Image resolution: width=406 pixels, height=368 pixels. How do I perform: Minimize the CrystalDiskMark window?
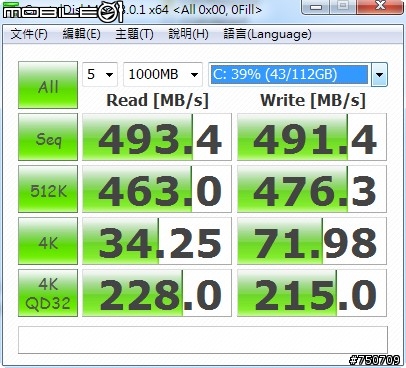pyautogui.click(x=316, y=6)
